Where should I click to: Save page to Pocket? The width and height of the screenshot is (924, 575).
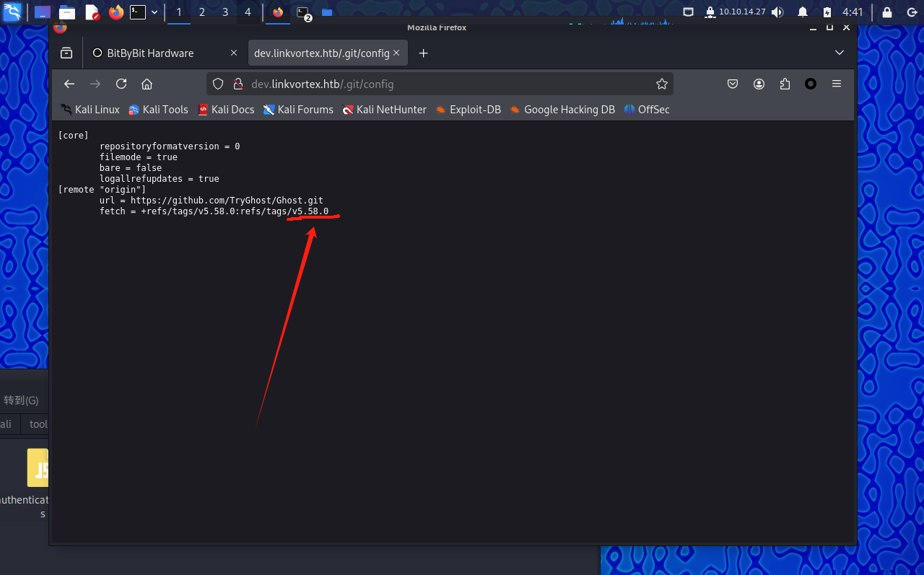pos(733,84)
